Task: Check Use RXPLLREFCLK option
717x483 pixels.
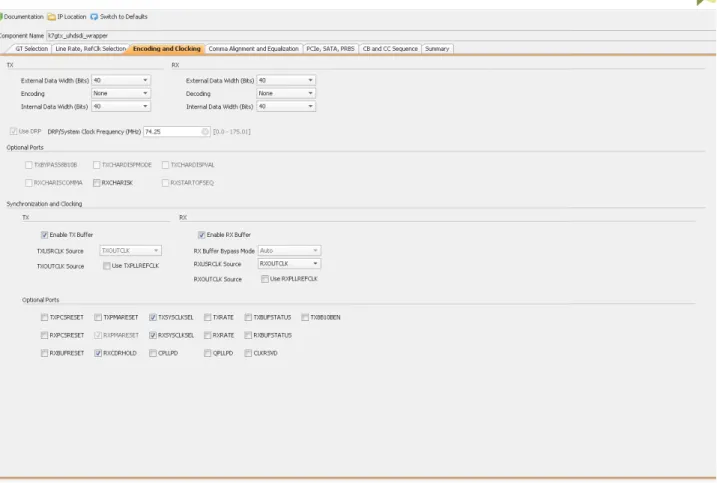Action: [x=265, y=279]
